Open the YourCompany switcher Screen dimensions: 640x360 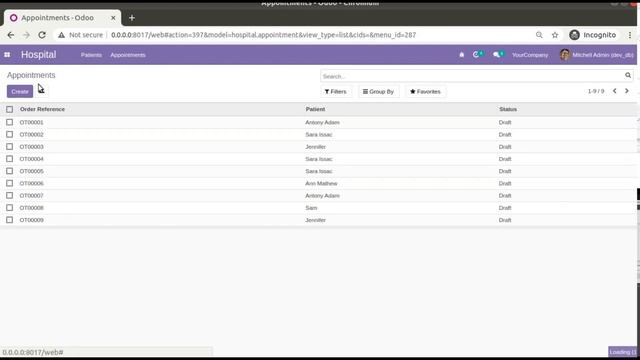coord(530,55)
